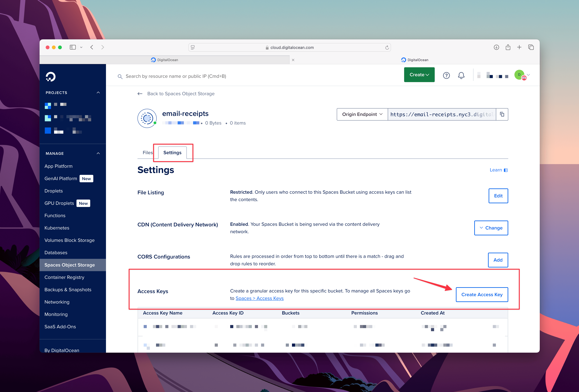
Task: Click the Access Key ID column header
Action: click(228, 313)
